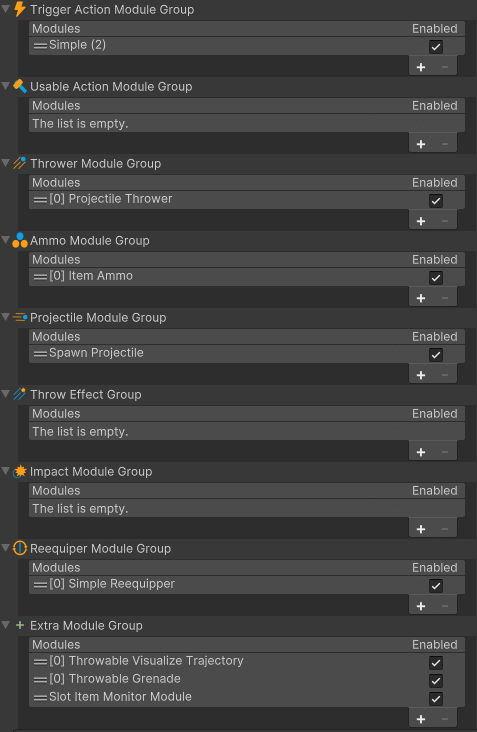Screen dimensions: 477x732
Task: Collapse the Ammo Module Group section
Action: pyautogui.click(x=6, y=240)
